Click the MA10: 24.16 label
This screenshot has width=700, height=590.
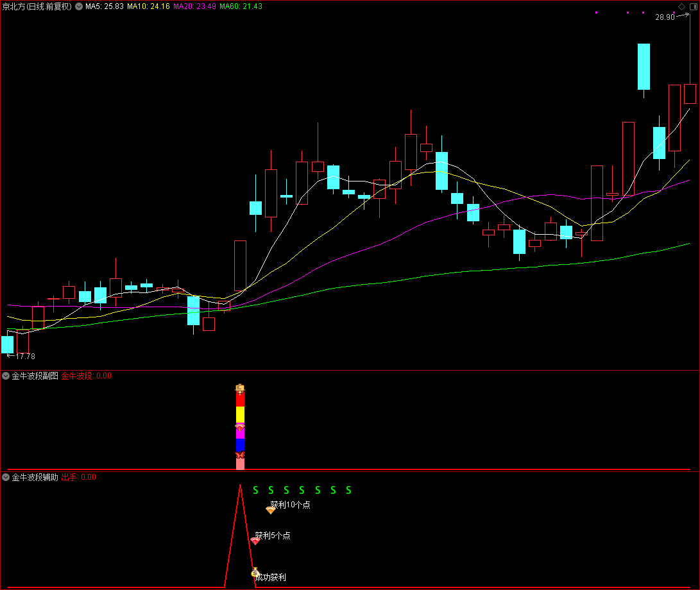[x=148, y=6]
